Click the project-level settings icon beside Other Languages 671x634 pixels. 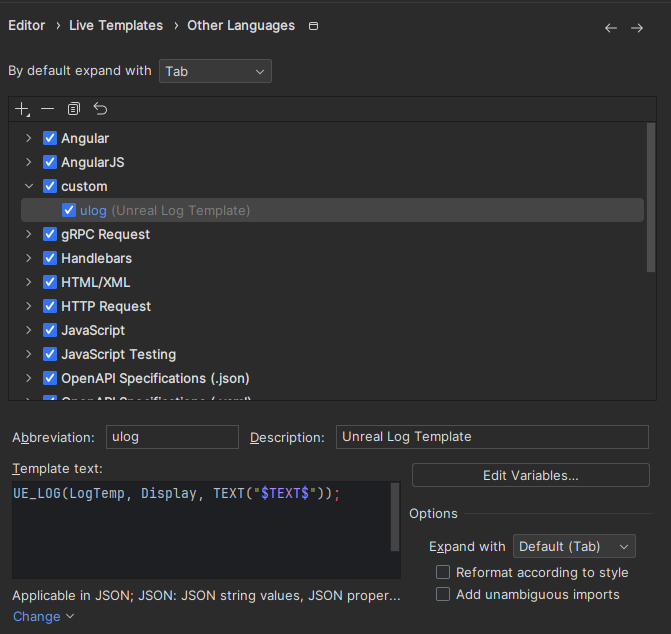click(x=313, y=26)
